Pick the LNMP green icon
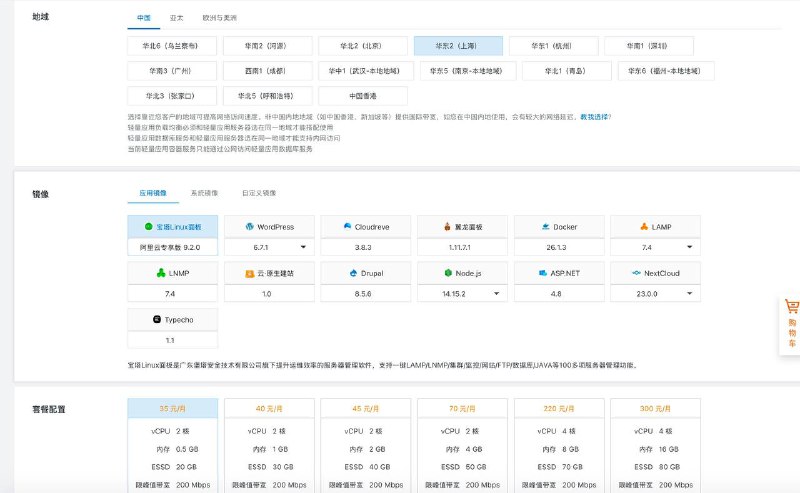 (x=161, y=273)
